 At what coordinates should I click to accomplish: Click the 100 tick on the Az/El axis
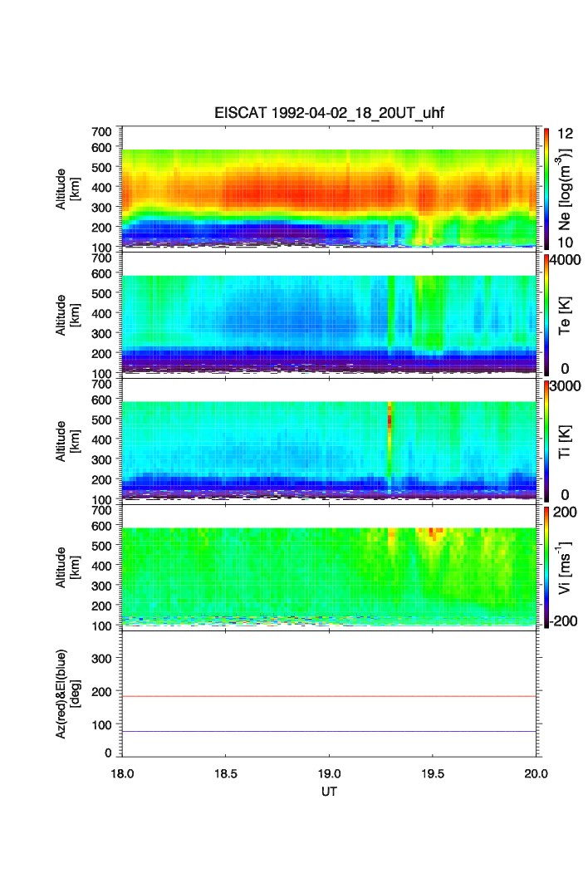point(101,725)
